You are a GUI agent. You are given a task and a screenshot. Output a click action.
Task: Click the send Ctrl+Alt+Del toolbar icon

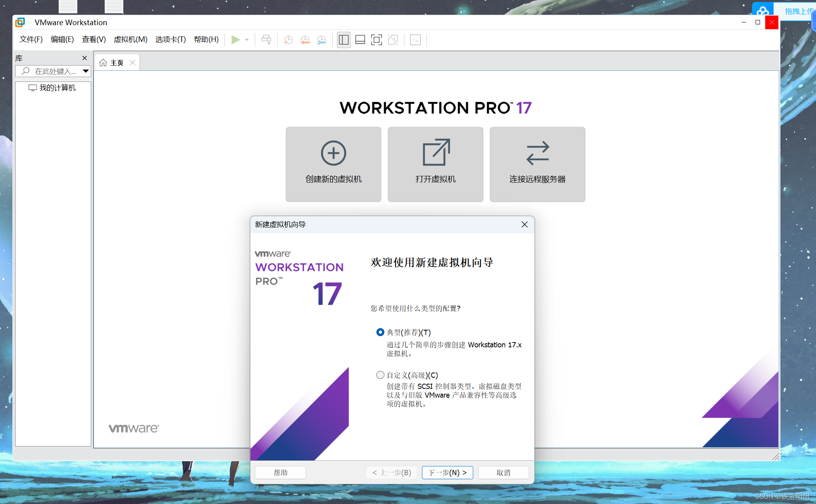click(x=266, y=40)
